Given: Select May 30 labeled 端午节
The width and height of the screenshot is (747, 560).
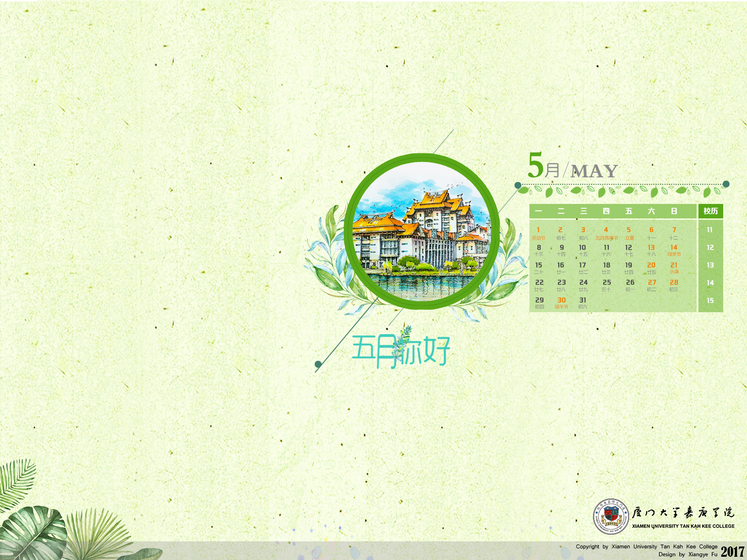Looking at the screenshot, I should click(561, 303).
